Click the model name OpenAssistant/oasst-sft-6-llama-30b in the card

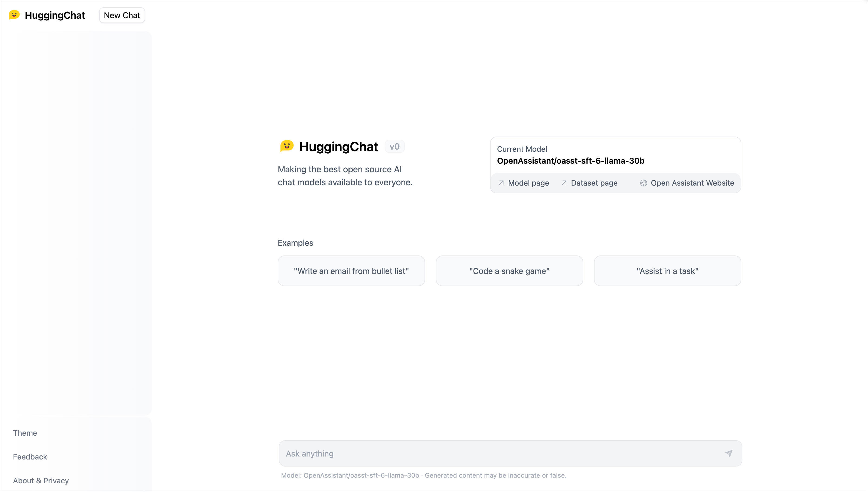[570, 160]
